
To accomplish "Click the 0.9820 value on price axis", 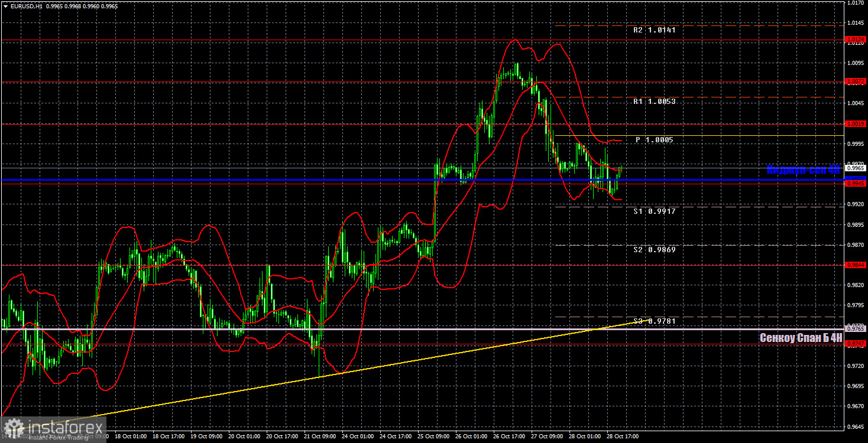I will tap(856, 285).
